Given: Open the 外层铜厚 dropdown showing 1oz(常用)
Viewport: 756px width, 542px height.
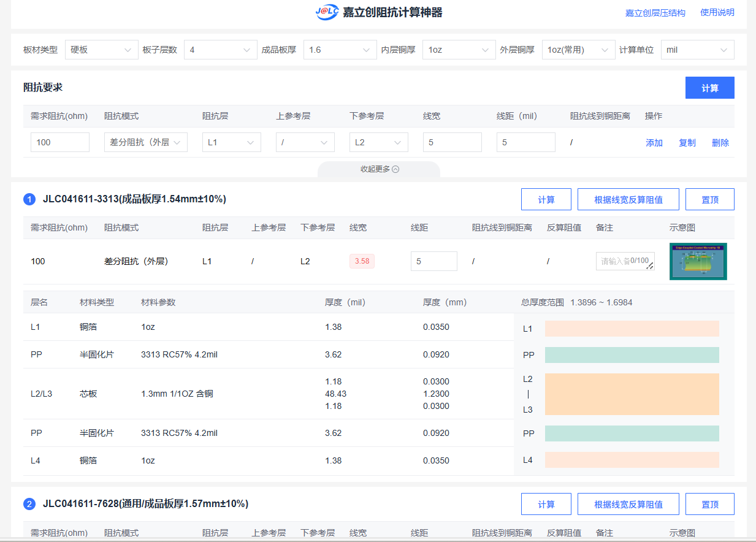Looking at the screenshot, I should pos(578,50).
